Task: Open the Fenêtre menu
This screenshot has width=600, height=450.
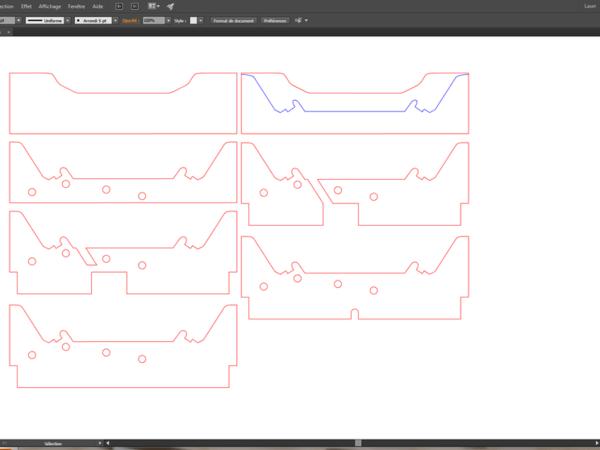Action: pos(76,6)
